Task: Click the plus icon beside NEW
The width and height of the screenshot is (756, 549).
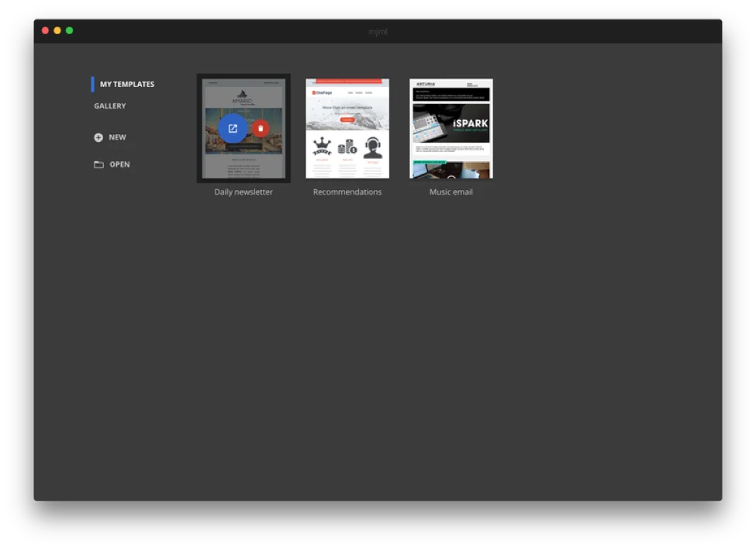Action: [98, 137]
